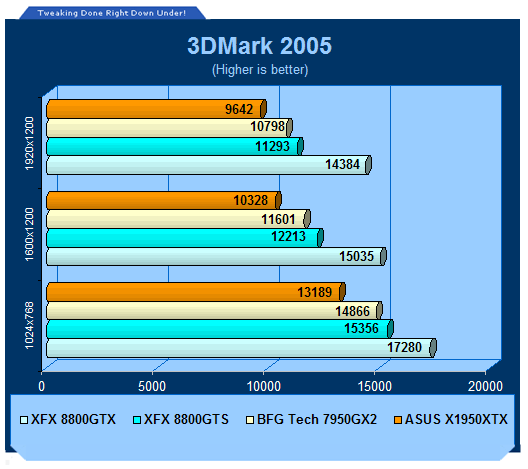Click the cyan bar showing 11293
Screen dimensions: 528x469
175,146
